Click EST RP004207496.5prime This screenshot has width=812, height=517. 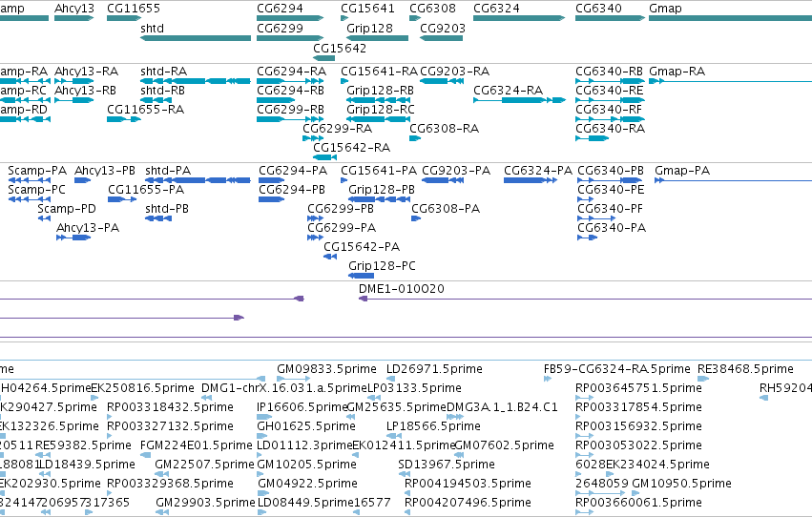tap(468, 503)
